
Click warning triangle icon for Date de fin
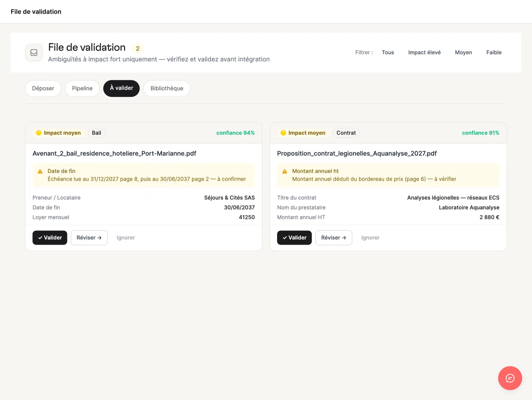(40, 171)
